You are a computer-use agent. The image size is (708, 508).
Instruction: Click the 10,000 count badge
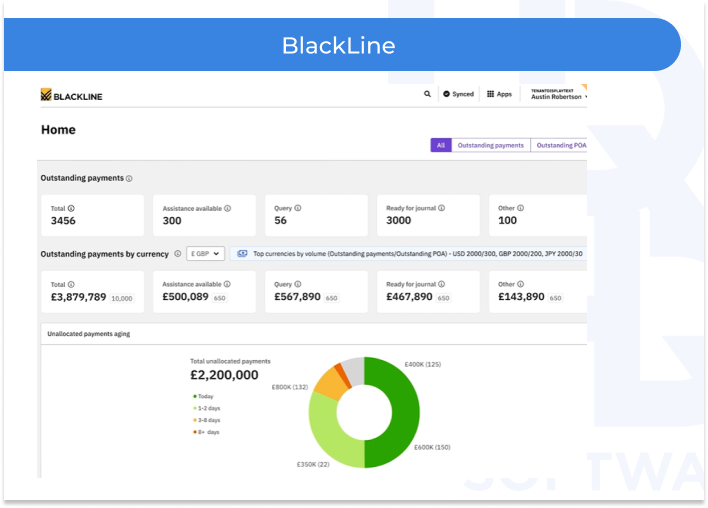(x=122, y=298)
